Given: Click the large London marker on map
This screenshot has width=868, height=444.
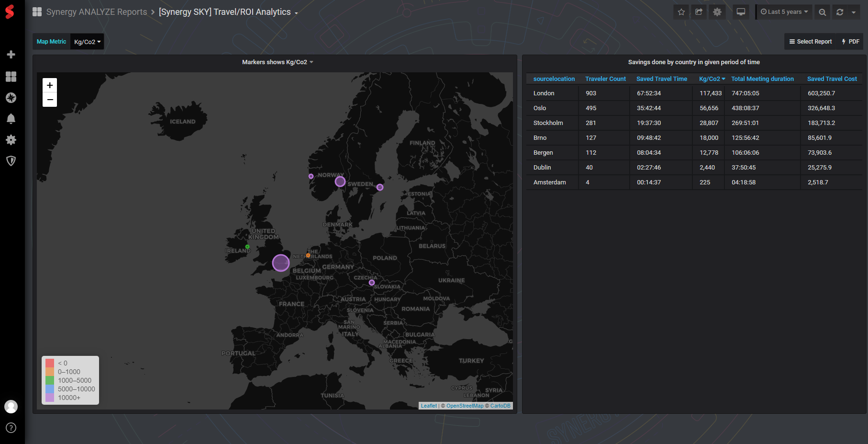Looking at the screenshot, I should pyautogui.click(x=281, y=263).
